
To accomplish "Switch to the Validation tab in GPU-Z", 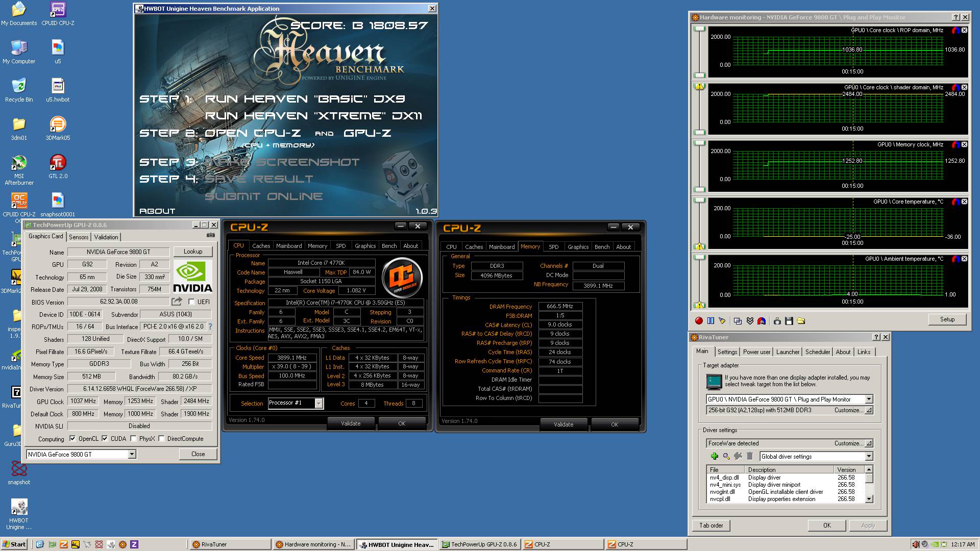I will pos(106,237).
